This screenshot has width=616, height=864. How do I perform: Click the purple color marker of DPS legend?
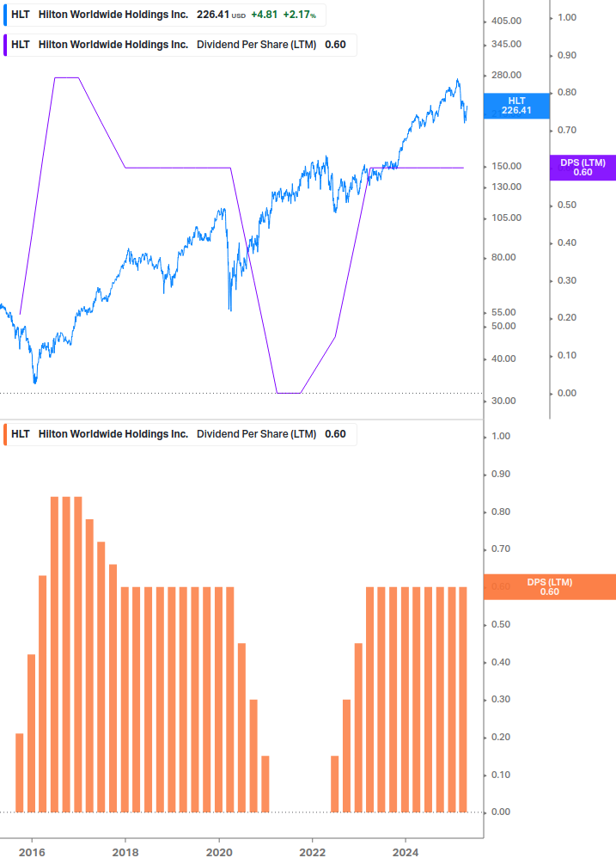5,46
